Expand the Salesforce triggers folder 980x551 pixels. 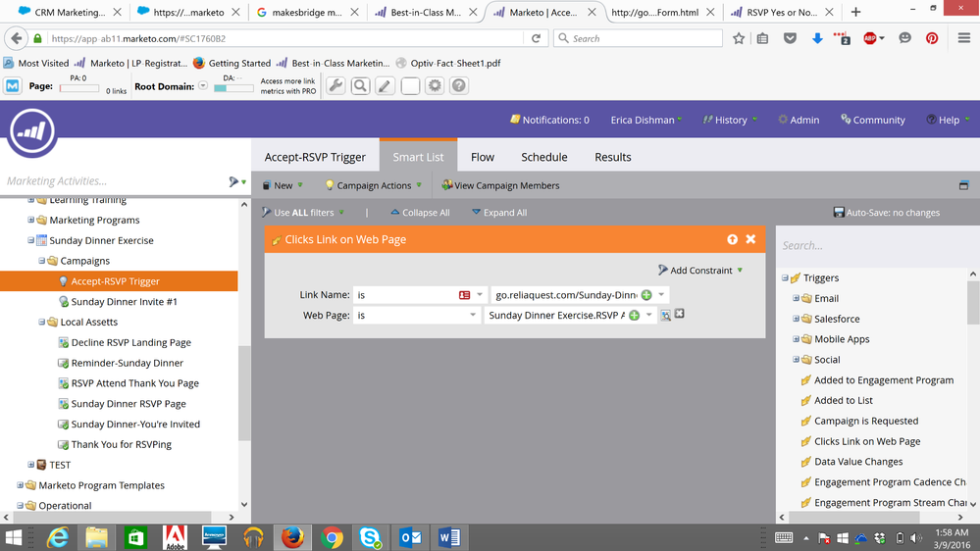click(x=796, y=319)
